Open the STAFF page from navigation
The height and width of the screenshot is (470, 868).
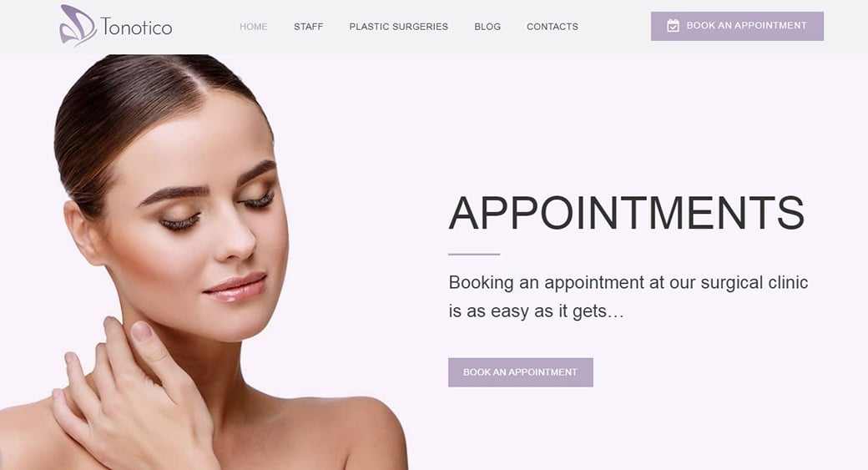308,27
